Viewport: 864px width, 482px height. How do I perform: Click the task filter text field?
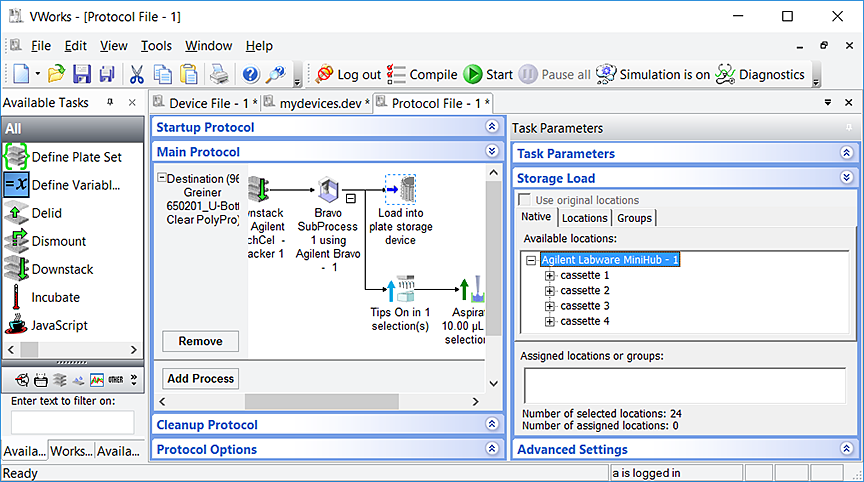(x=65, y=423)
